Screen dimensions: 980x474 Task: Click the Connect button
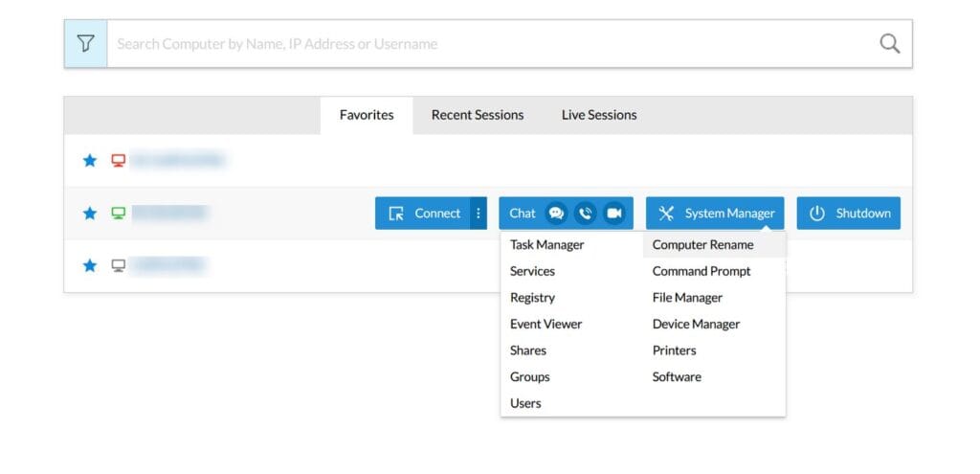pos(423,214)
